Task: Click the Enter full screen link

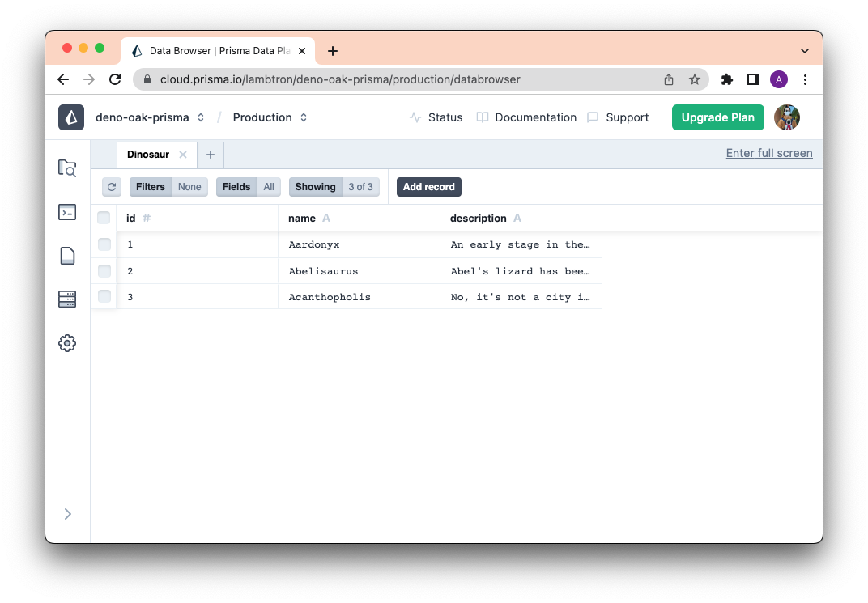Action: click(768, 153)
